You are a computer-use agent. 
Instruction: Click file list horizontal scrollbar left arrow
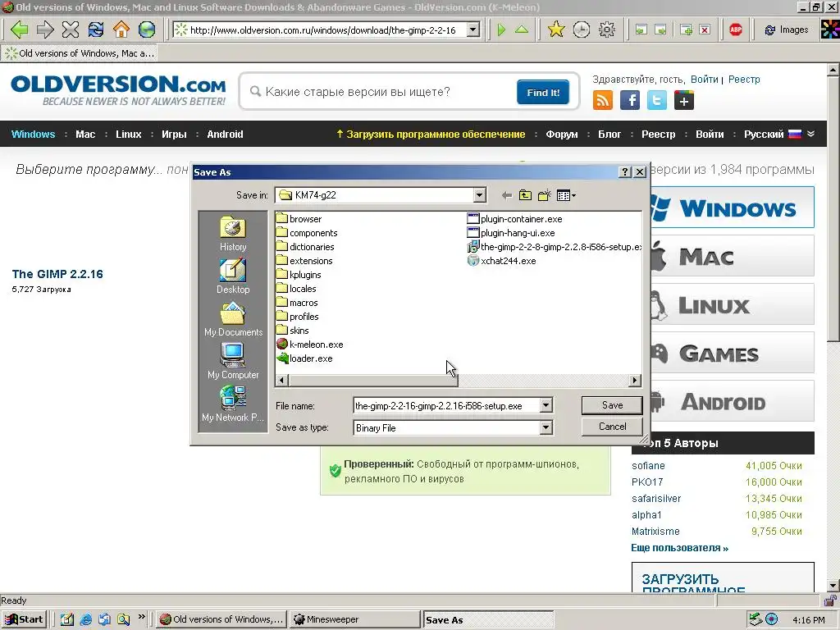(x=282, y=381)
